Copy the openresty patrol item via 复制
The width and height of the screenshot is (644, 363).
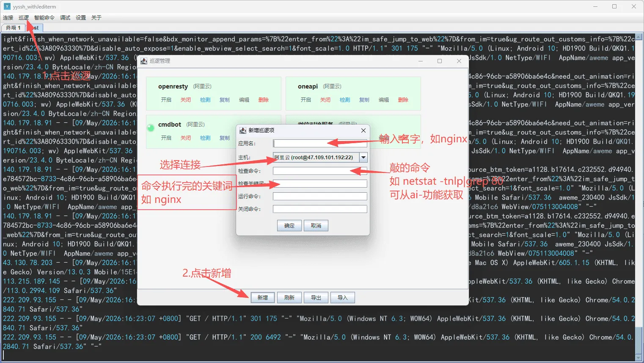pos(225,100)
